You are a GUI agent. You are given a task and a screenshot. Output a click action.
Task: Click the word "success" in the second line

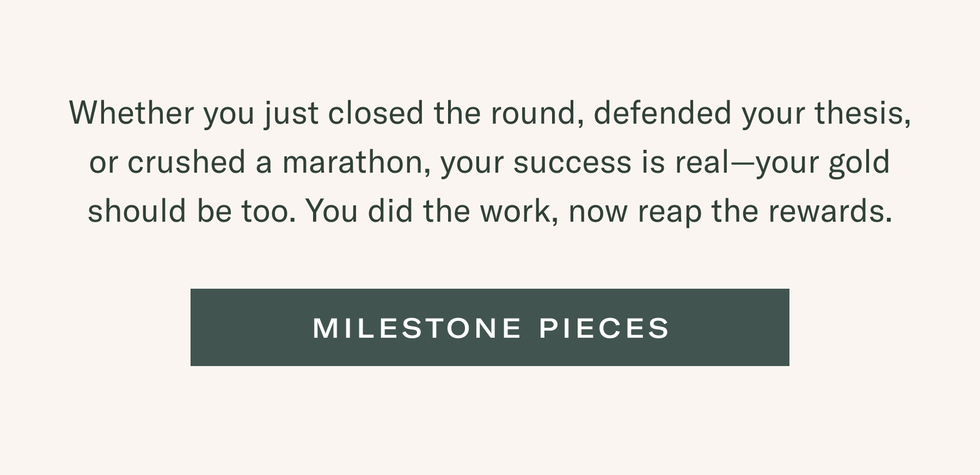coord(572,162)
